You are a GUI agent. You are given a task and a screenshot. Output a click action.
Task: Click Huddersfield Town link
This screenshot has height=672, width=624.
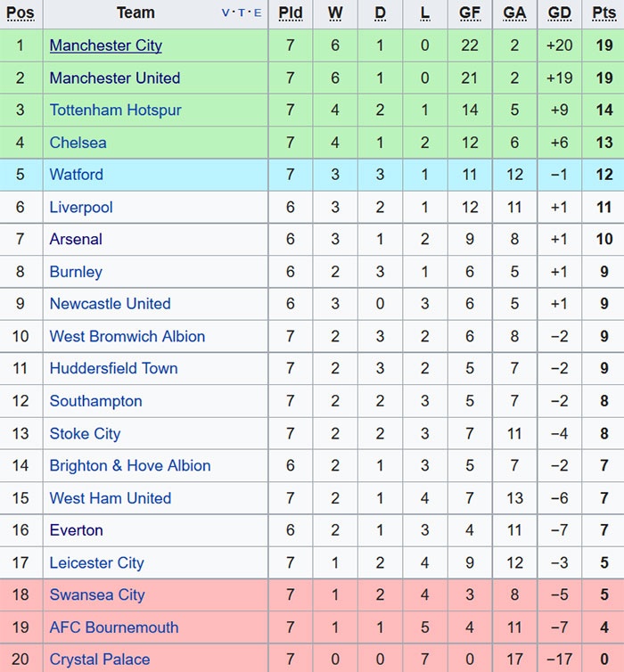(x=113, y=368)
